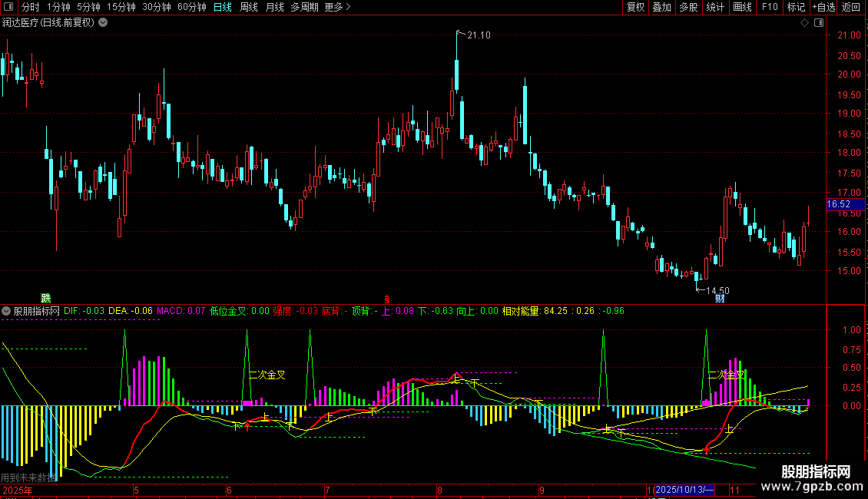Click the 2025/10/13 date marker on the time axis

(685, 490)
